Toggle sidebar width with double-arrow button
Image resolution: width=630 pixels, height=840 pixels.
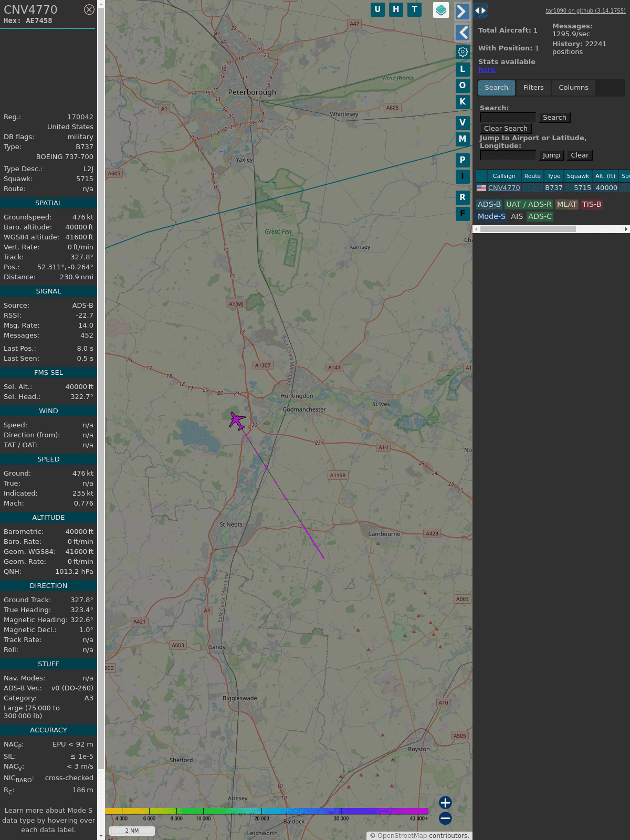tap(480, 10)
